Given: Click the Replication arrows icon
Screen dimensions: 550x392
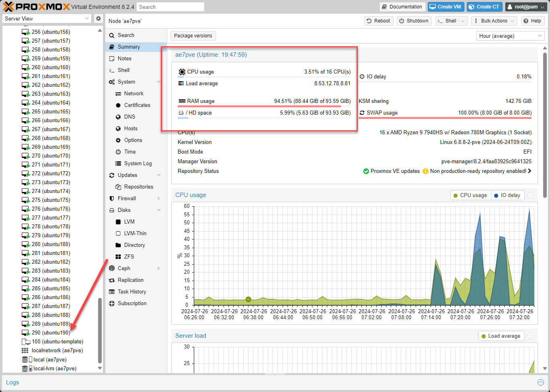Looking at the screenshot, I should point(112,280).
